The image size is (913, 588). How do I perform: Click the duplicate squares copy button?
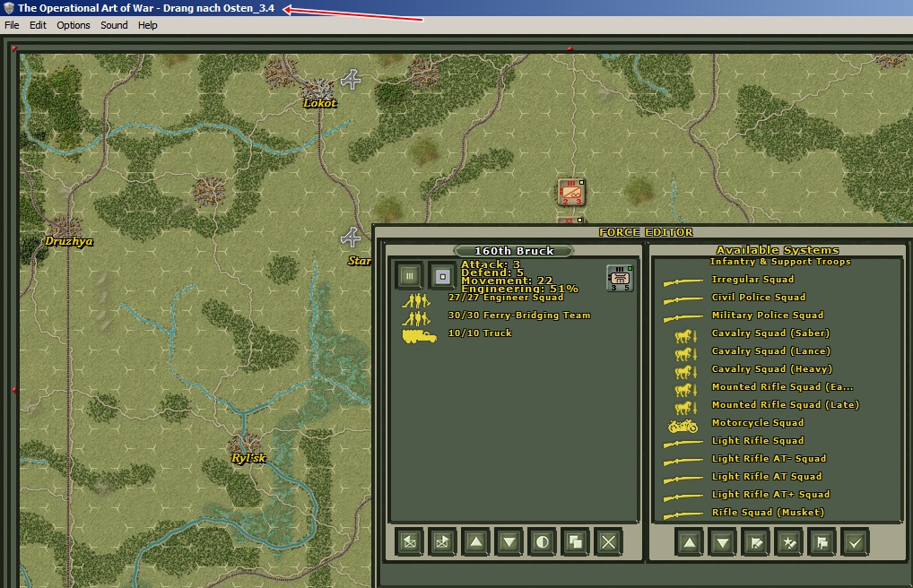tap(575, 542)
